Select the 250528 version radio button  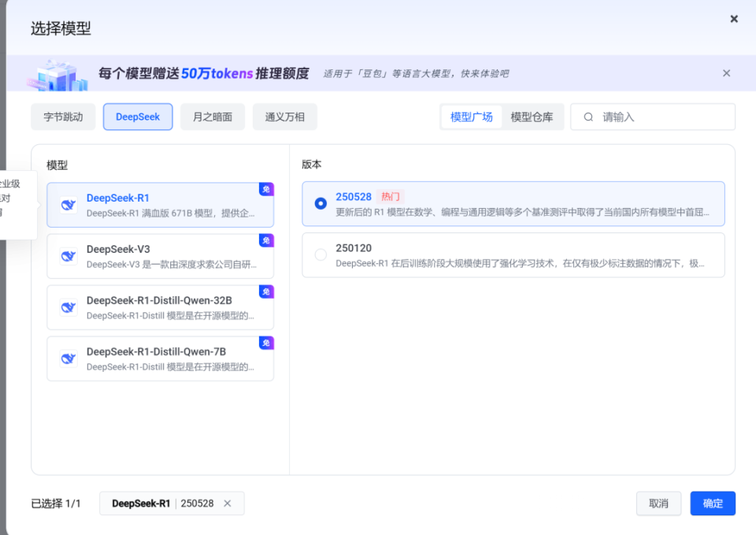pyautogui.click(x=321, y=203)
